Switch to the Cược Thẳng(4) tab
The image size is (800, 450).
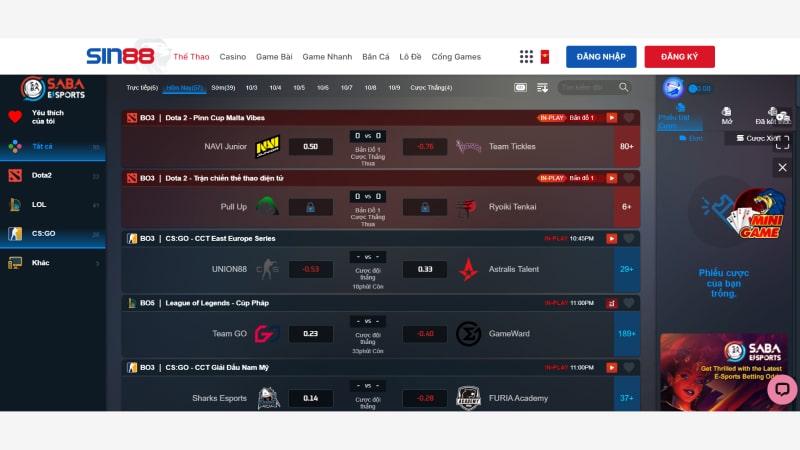coord(431,88)
